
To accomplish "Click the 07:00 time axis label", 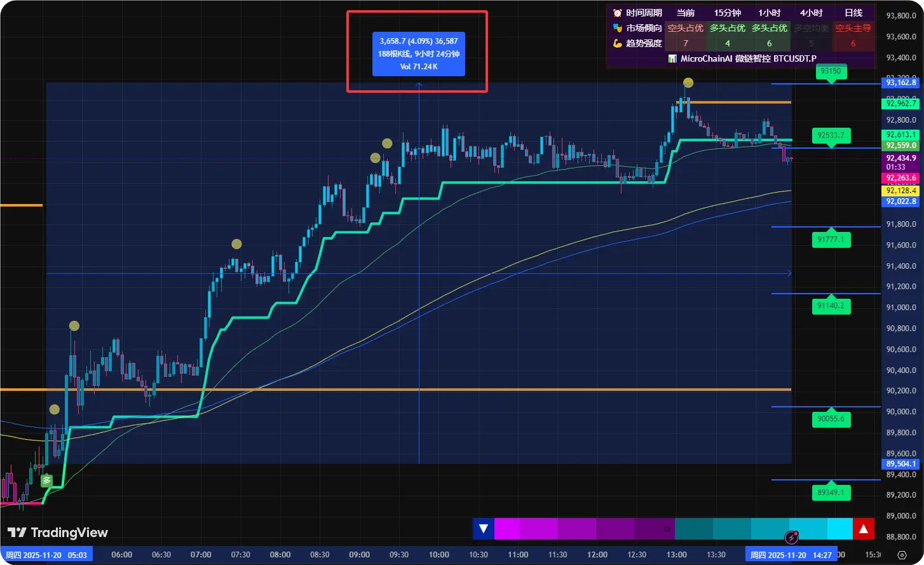I will (x=201, y=555).
